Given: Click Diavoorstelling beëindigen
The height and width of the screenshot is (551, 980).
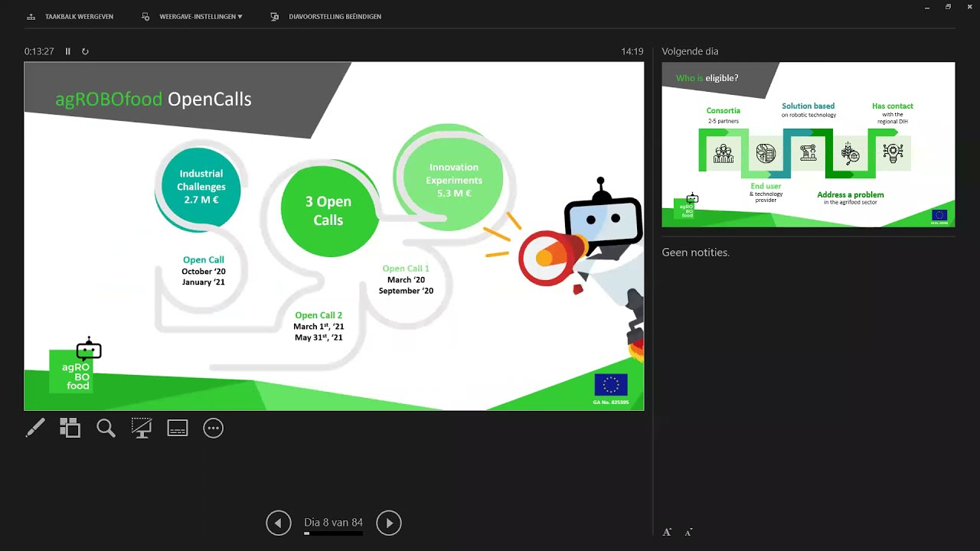Looking at the screenshot, I should tap(335, 17).
